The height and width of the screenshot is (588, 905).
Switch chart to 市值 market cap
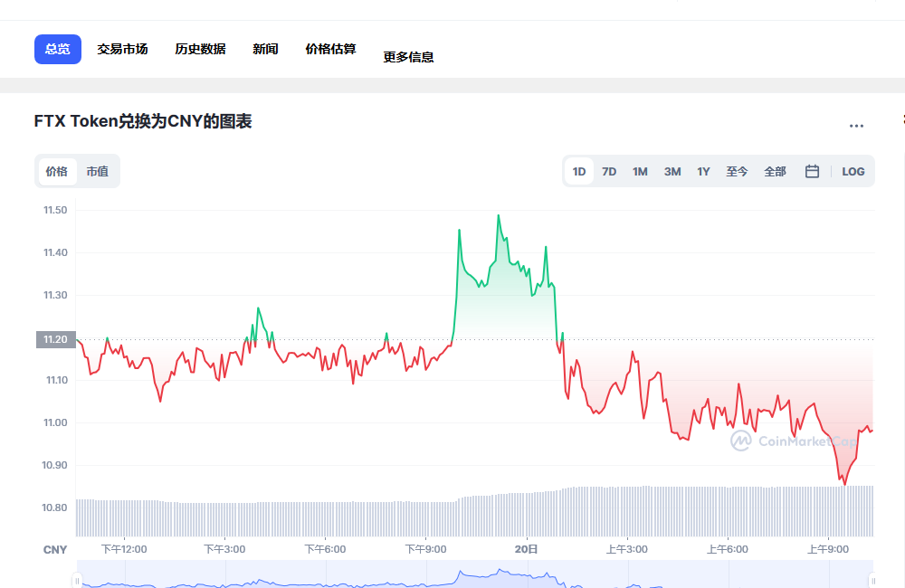point(97,171)
